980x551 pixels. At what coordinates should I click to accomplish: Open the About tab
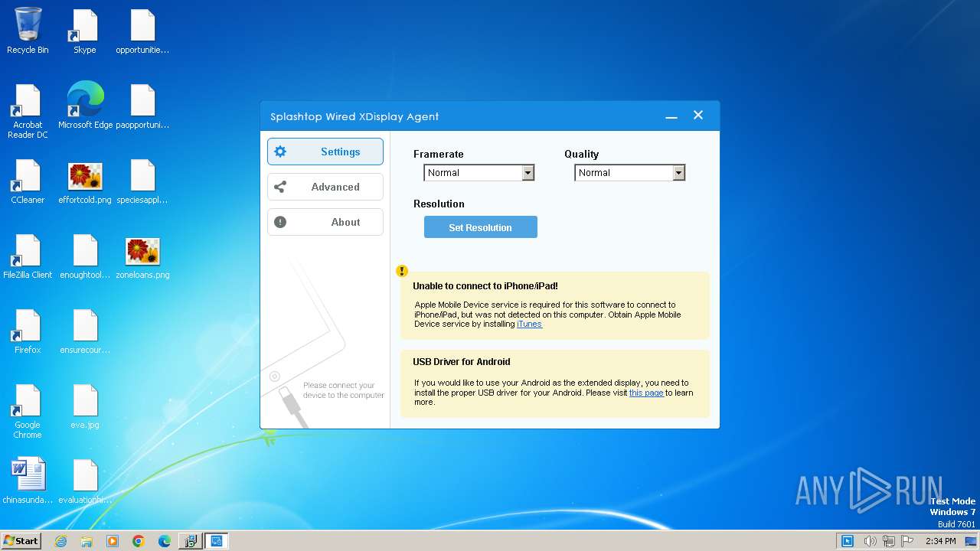point(325,222)
